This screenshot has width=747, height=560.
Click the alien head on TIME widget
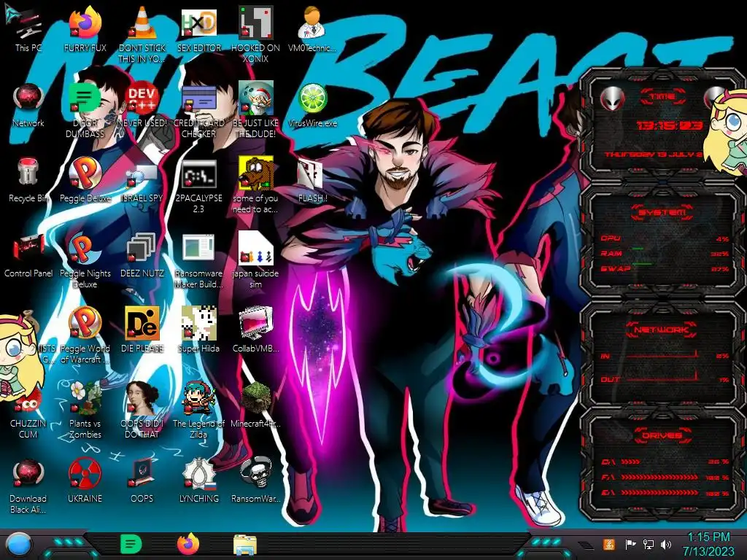(x=612, y=99)
